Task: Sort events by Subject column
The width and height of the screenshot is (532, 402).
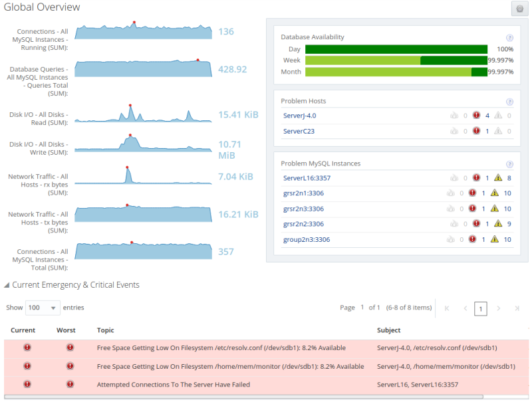Action: pyautogui.click(x=389, y=330)
